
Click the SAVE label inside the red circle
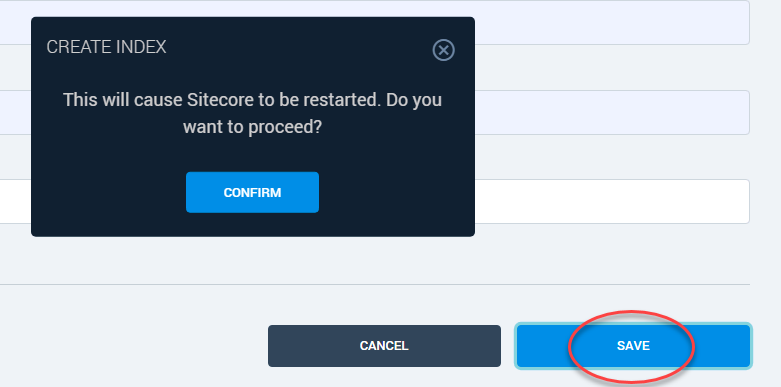[x=633, y=346]
